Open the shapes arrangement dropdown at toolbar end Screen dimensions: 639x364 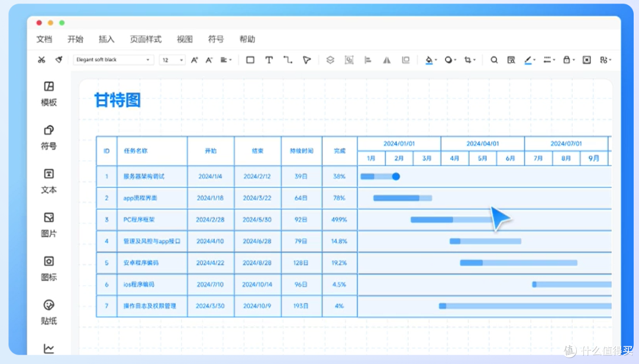pyautogui.click(x=606, y=60)
